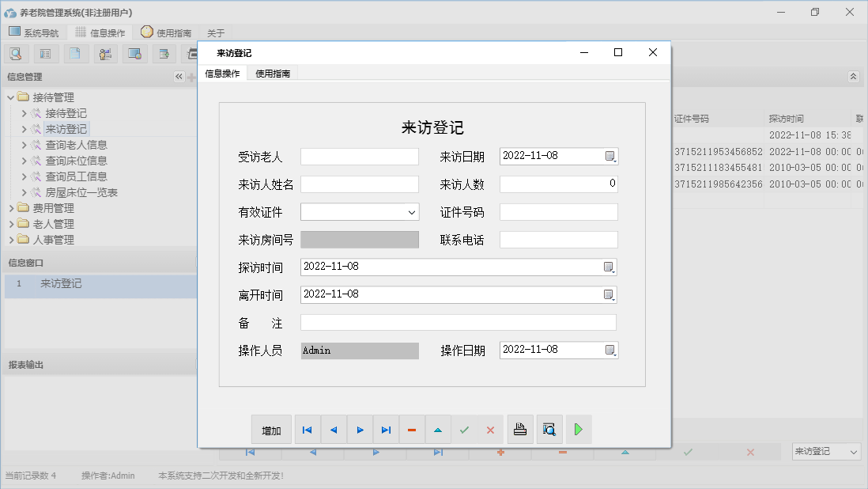Collapse the 信息管理 panel
Image resolution: width=868 pixels, height=489 pixels.
pyautogui.click(x=179, y=77)
